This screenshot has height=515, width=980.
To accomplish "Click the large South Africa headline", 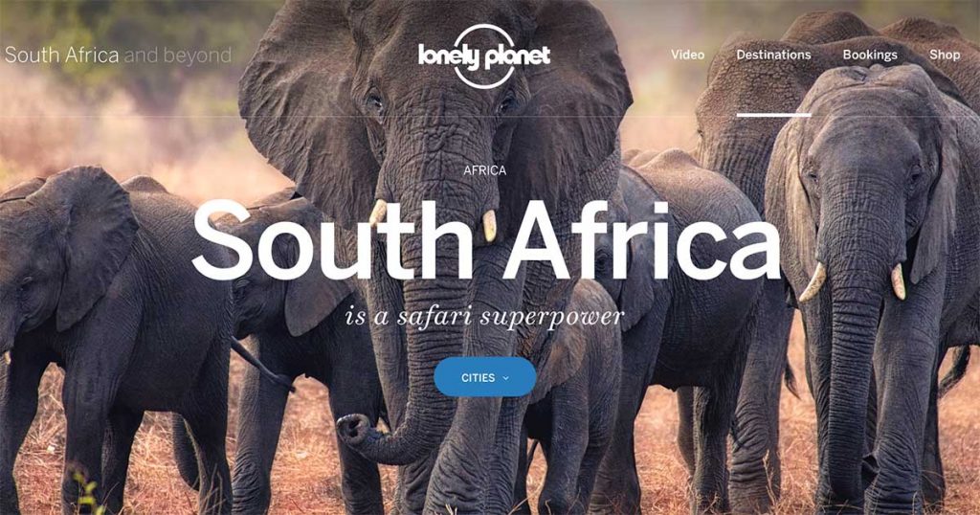I will click(485, 240).
